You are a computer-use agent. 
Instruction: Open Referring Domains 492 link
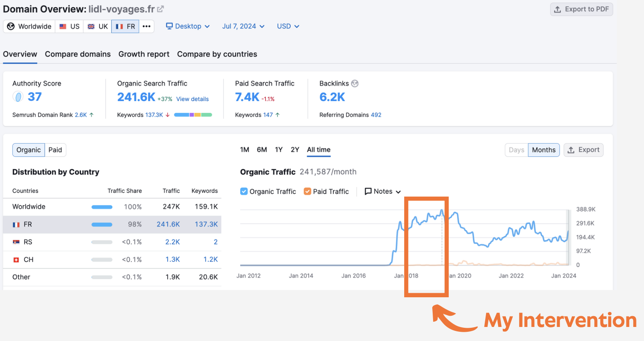click(376, 115)
